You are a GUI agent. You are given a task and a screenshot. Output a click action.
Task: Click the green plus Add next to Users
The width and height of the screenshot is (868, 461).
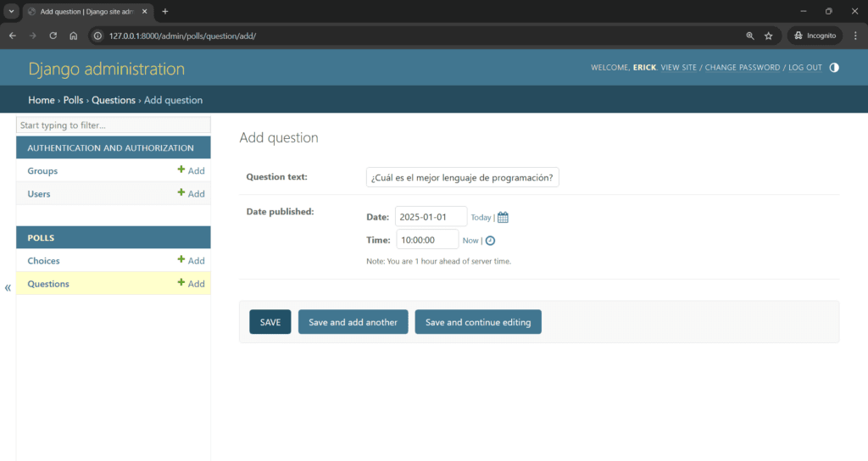(x=191, y=194)
